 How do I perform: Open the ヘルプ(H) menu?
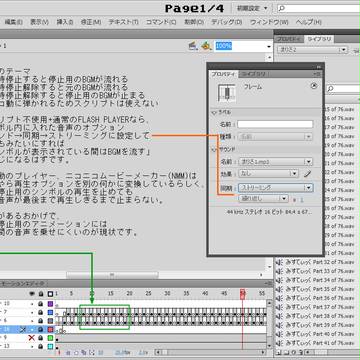tap(309, 22)
